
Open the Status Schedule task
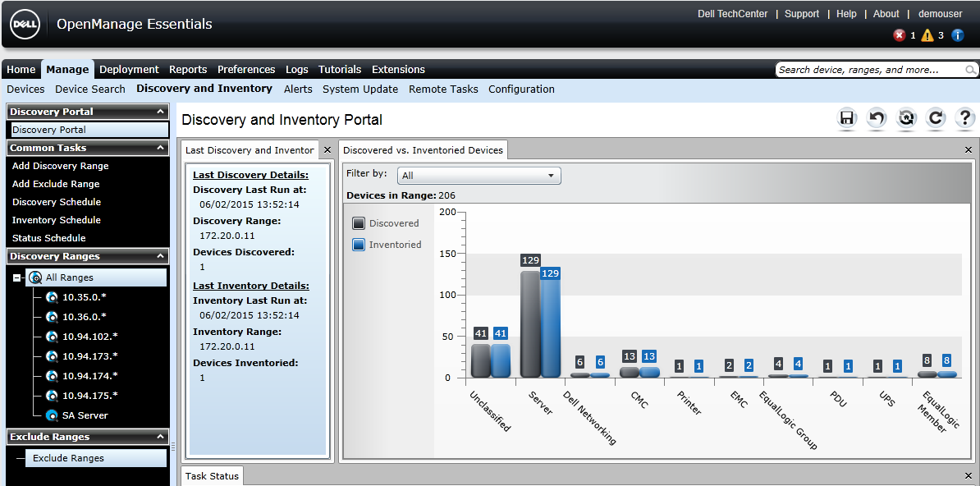48,238
